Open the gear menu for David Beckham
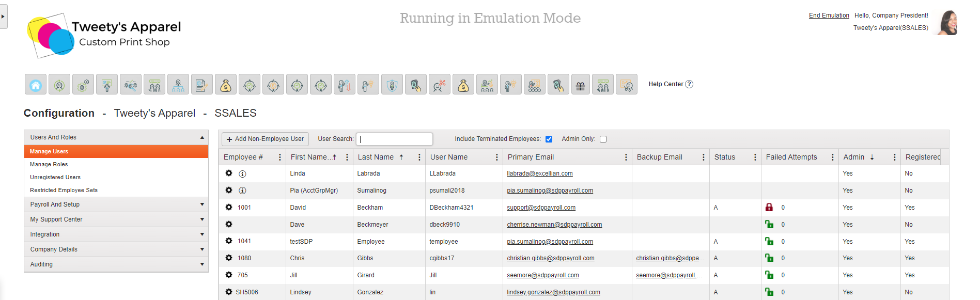The width and height of the screenshot is (980, 300). tap(229, 207)
